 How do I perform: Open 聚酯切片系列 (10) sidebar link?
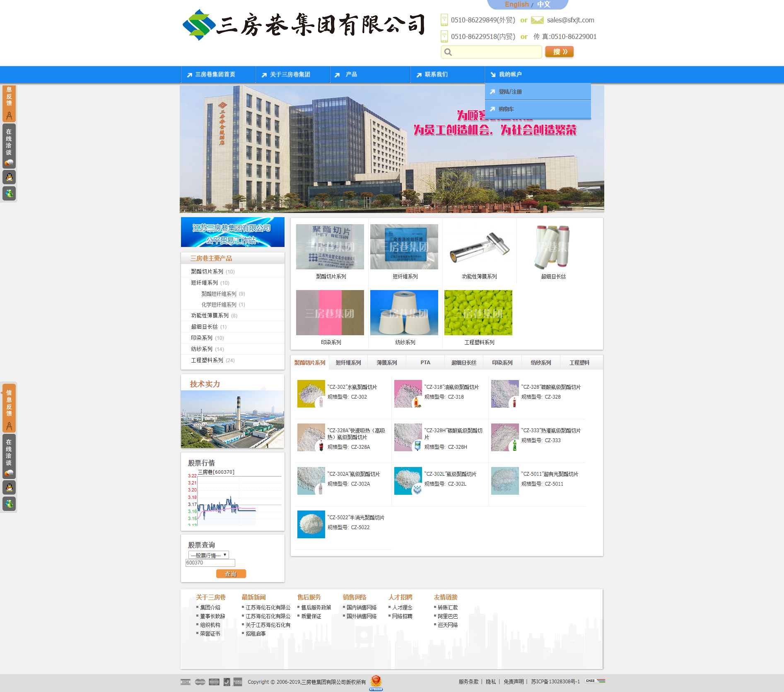click(213, 271)
